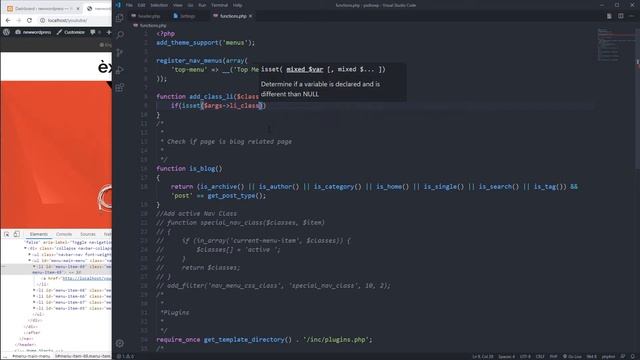This screenshot has height=360, width=640.
Task: Open the Run menu
Action: 202,5
